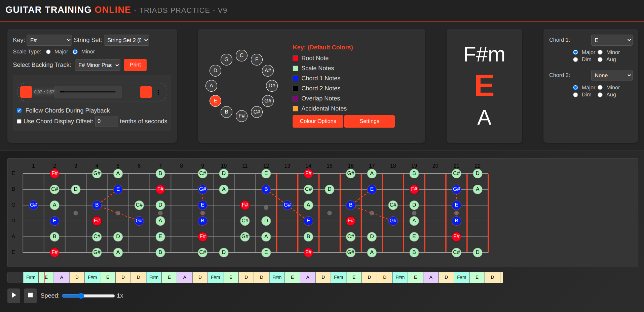Click the audio player's right red button
Viewport: 644px width, 312px height.
[146, 92]
